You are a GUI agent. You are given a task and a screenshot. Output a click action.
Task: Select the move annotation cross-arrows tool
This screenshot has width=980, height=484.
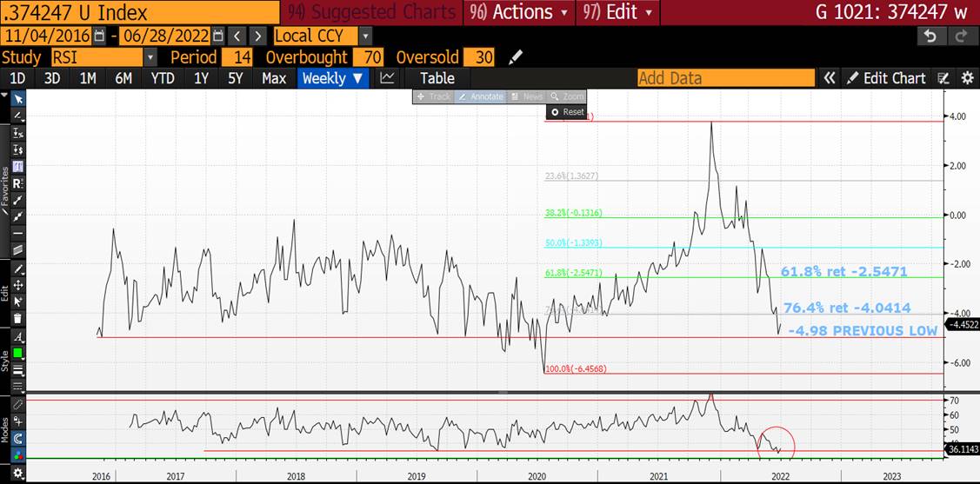[x=18, y=285]
